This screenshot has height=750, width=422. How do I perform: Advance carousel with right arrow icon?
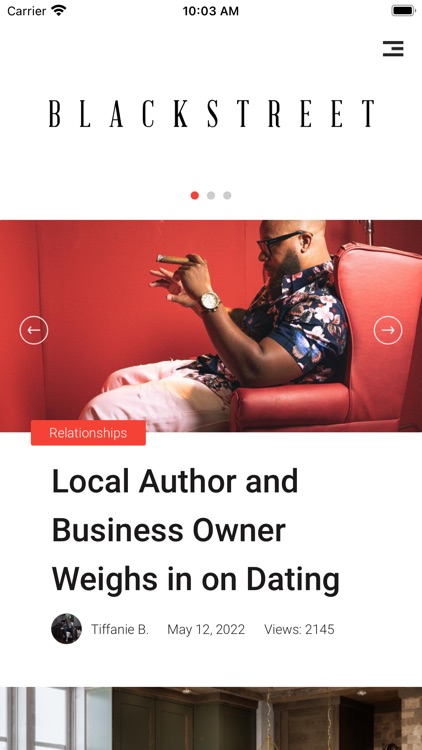(x=388, y=330)
